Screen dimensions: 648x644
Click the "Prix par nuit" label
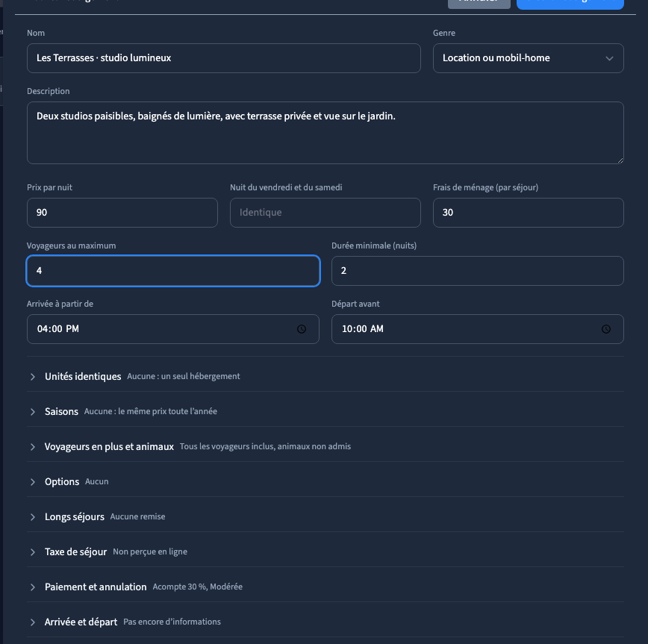(x=49, y=187)
